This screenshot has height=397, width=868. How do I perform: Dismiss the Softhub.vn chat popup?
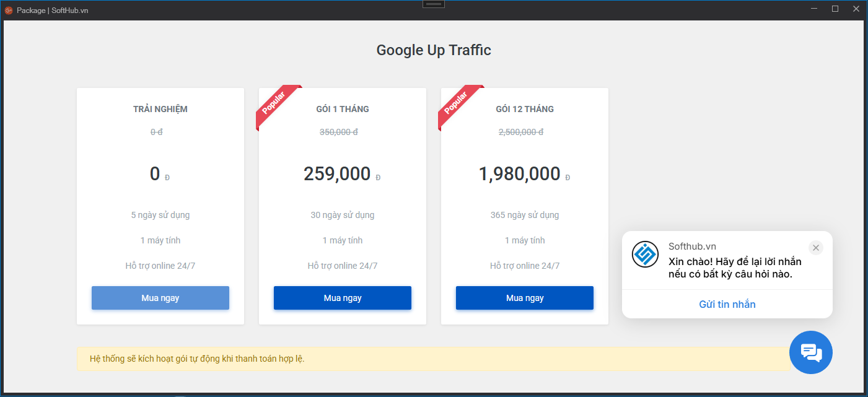point(816,248)
